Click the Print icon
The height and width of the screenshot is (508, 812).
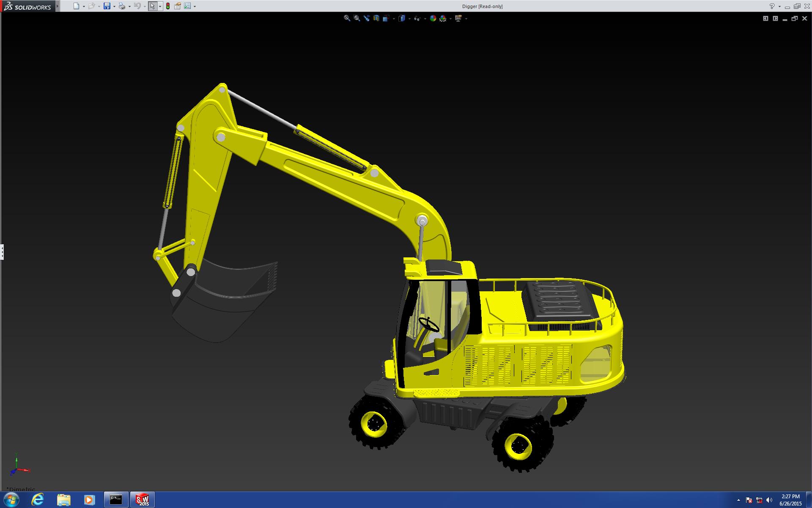[122, 6]
